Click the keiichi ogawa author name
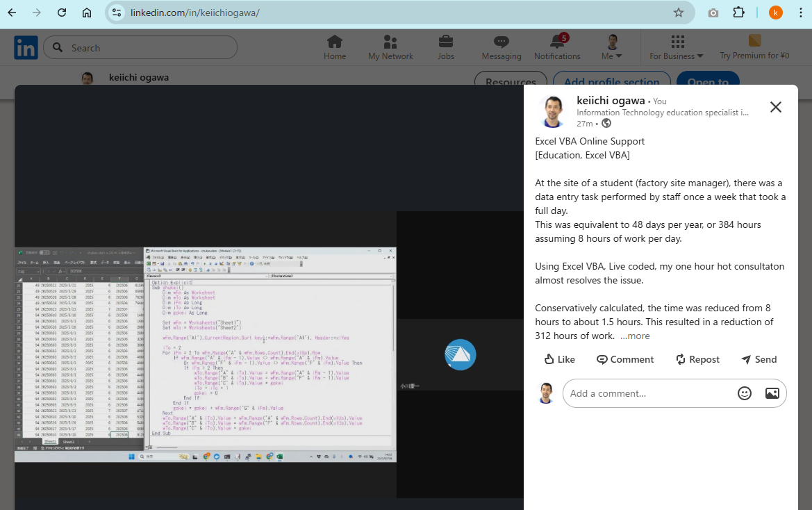 point(611,101)
